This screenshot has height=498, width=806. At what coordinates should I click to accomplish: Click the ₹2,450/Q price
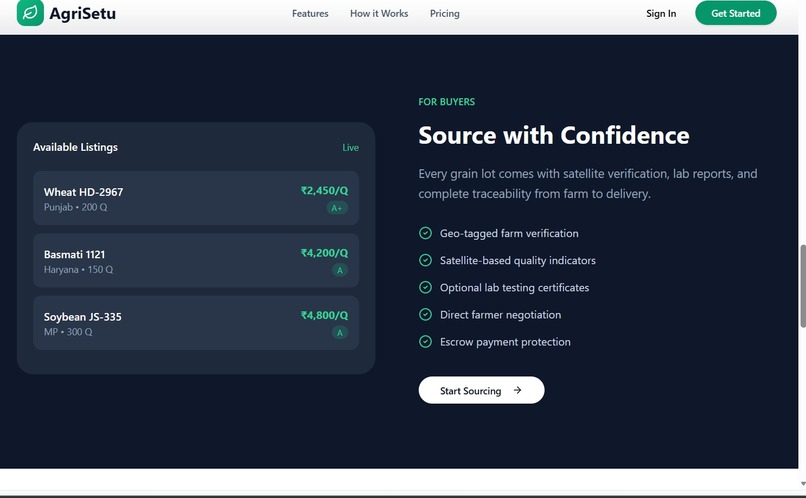coord(324,191)
